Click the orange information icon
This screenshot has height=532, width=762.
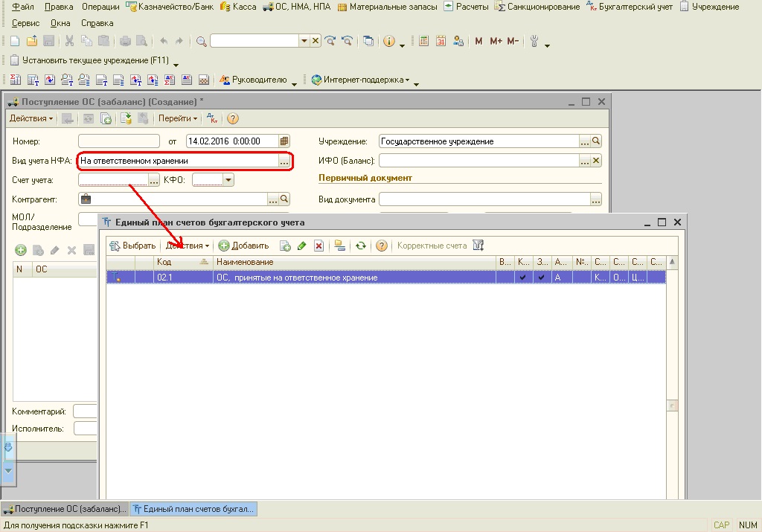click(388, 42)
